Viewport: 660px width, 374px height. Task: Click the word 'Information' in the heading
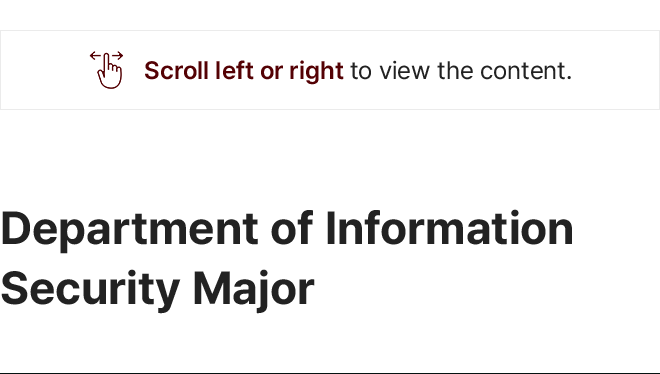point(449,228)
